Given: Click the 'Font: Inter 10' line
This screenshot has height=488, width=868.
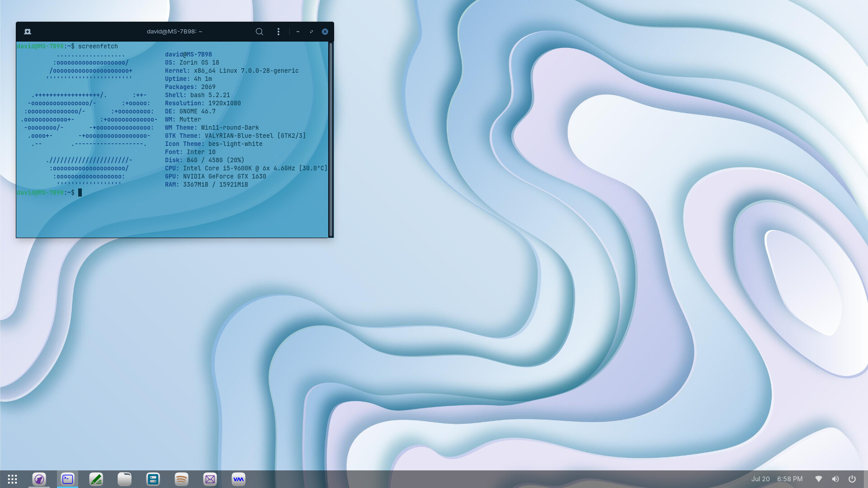Looking at the screenshot, I should coord(190,152).
